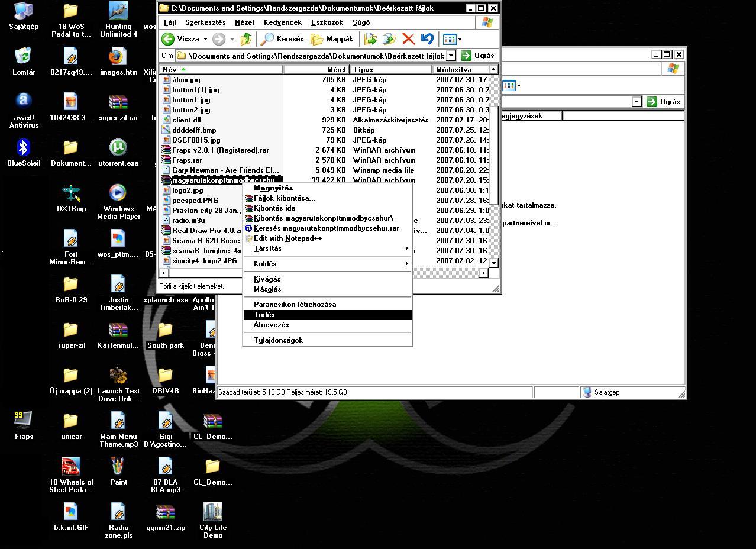Click the Copy to folder toolbar icon

pyautogui.click(x=389, y=39)
